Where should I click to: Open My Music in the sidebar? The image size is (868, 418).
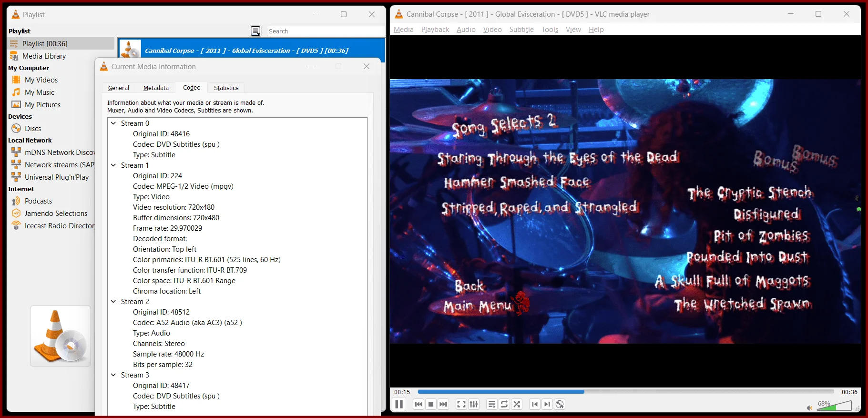40,92
